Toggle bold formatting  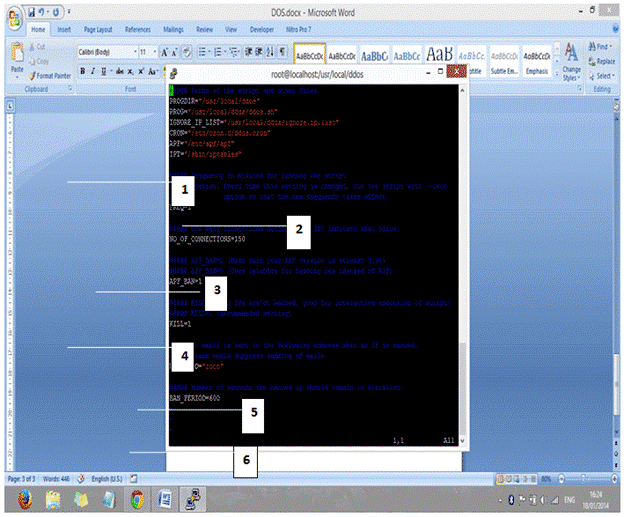tap(83, 71)
